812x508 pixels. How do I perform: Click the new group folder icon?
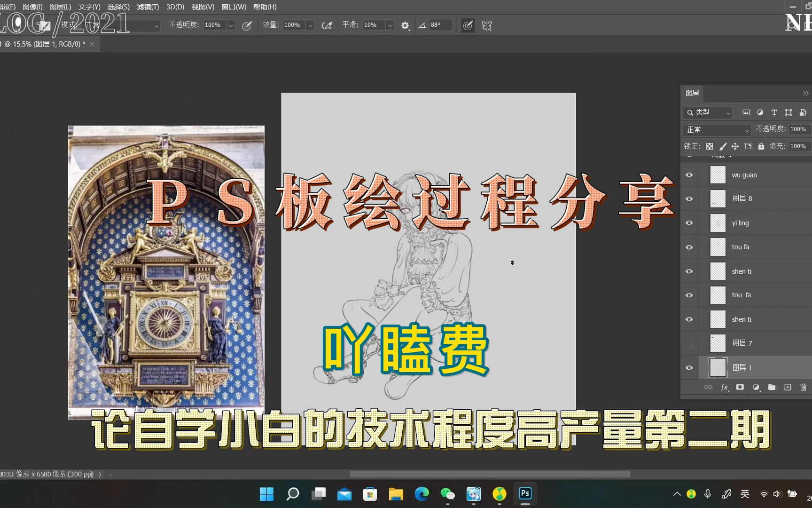coord(772,387)
